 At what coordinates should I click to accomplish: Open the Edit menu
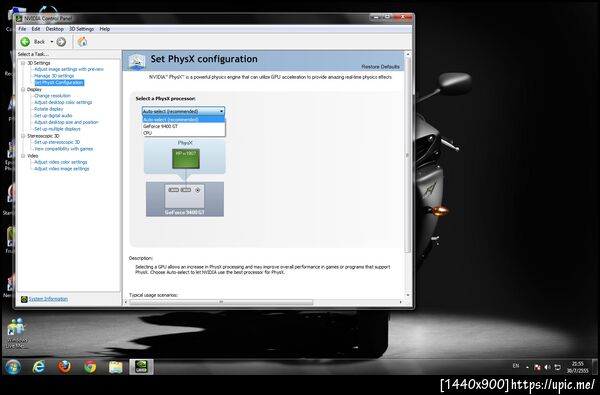36,29
